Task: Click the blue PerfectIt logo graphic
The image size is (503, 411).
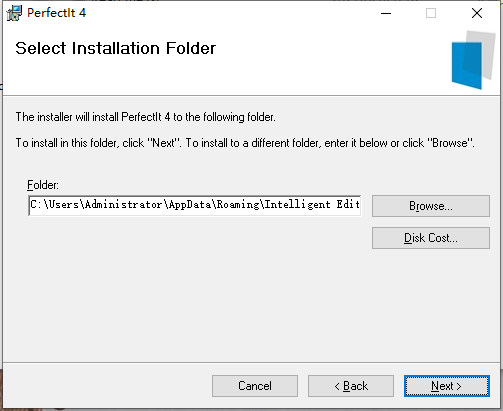Action: 472,60
